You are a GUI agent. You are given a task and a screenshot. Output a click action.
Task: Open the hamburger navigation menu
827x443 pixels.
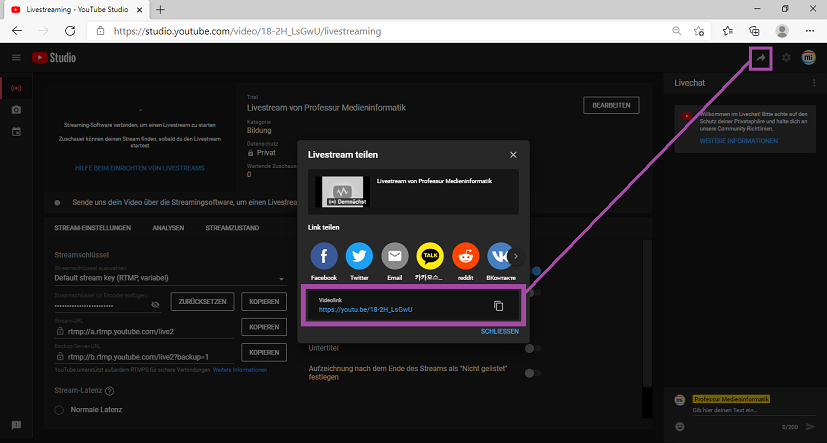(16, 57)
